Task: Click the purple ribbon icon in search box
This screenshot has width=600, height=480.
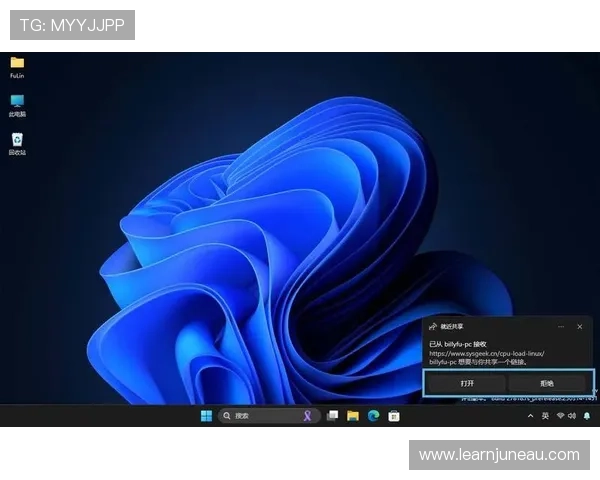Action: pyautogui.click(x=308, y=416)
